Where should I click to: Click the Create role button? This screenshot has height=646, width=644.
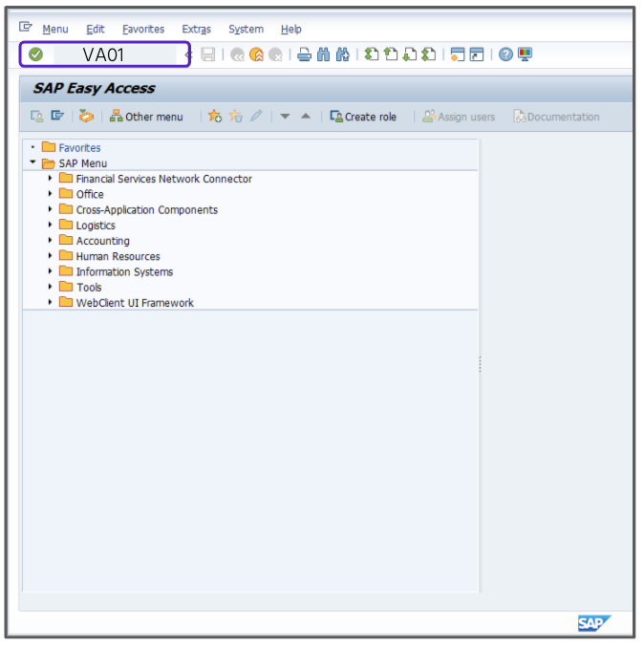point(363,117)
